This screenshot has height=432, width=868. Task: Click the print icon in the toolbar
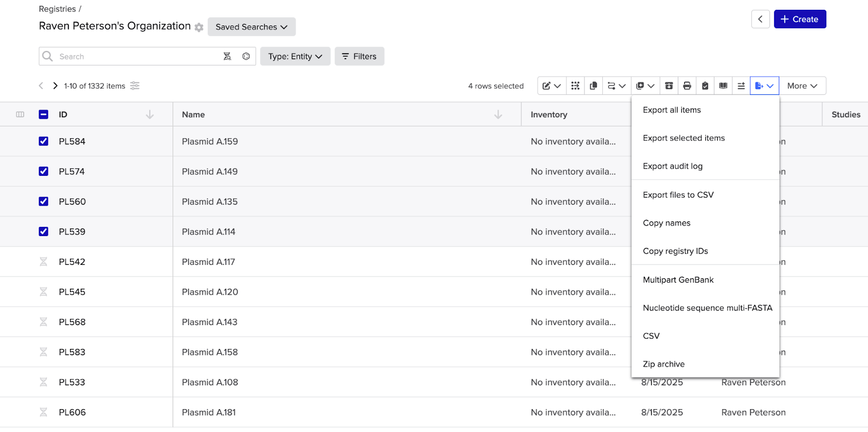point(687,86)
